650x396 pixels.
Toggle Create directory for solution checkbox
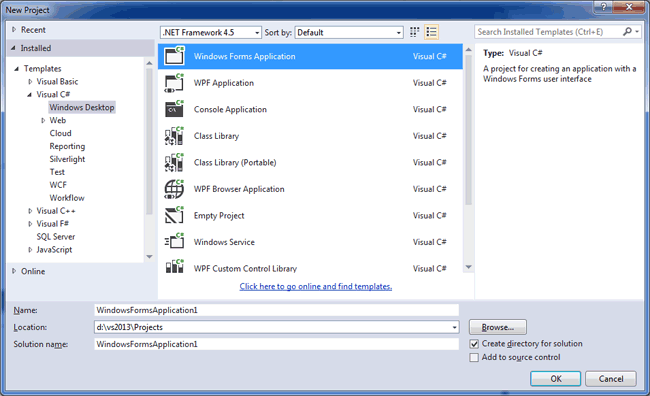[x=474, y=344]
